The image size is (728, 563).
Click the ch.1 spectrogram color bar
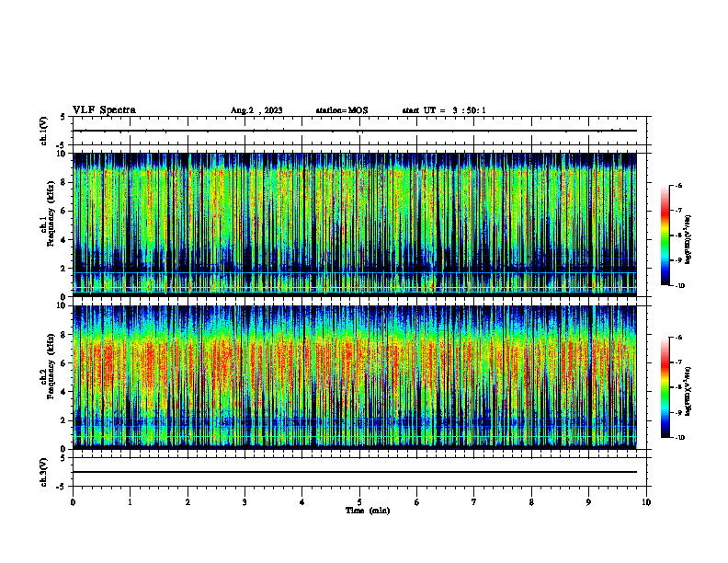tap(665, 236)
